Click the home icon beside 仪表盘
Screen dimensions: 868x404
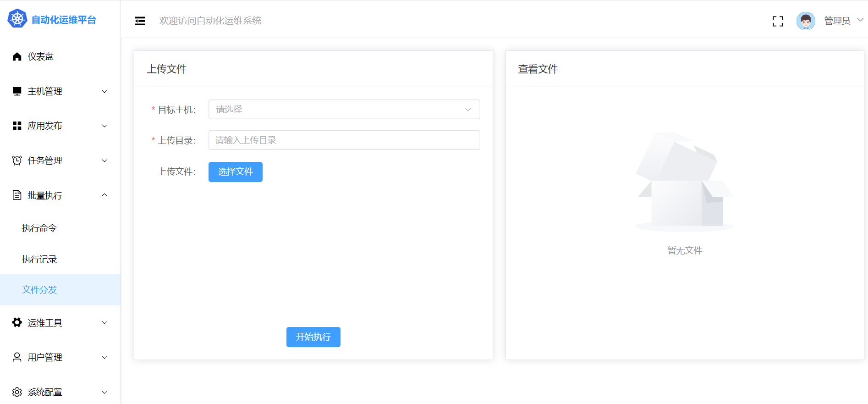[17, 56]
